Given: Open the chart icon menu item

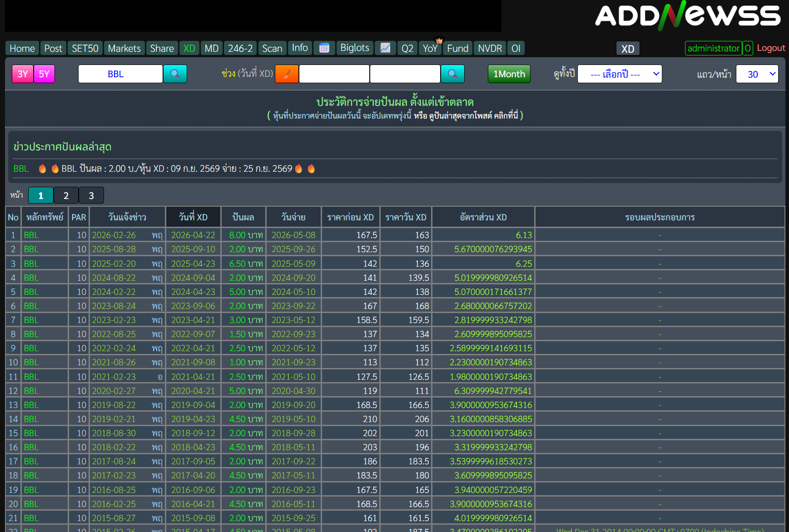Looking at the screenshot, I should [385, 48].
